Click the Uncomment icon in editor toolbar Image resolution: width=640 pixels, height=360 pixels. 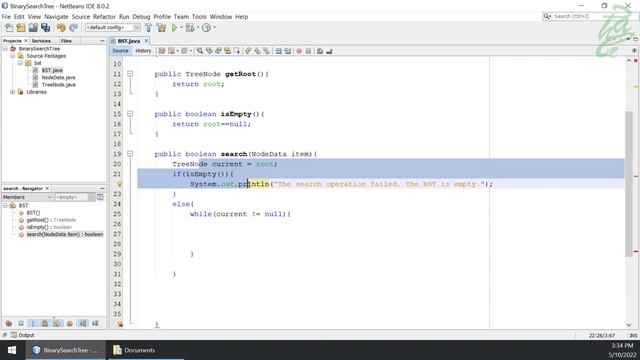click(x=329, y=51)
